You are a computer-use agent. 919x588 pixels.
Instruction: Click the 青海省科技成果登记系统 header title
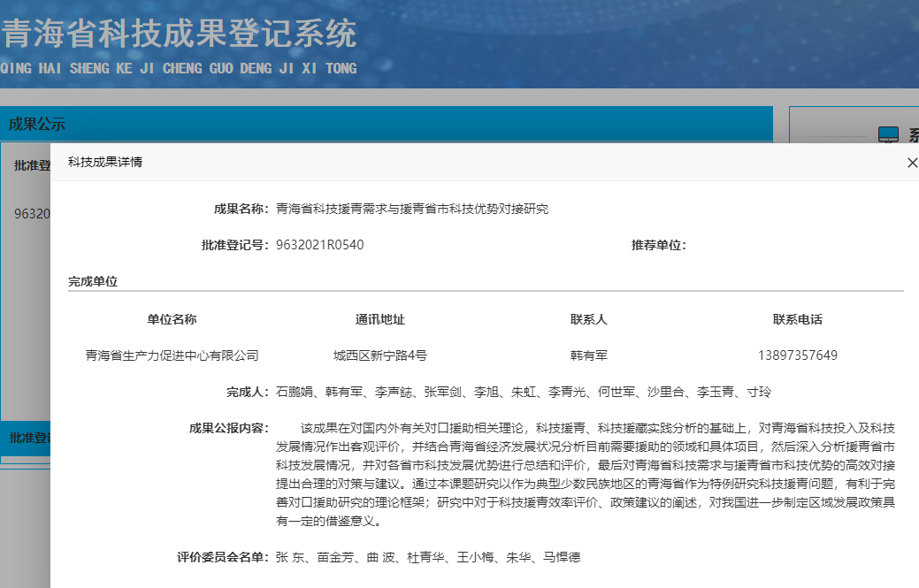click(x=179, y=35)
